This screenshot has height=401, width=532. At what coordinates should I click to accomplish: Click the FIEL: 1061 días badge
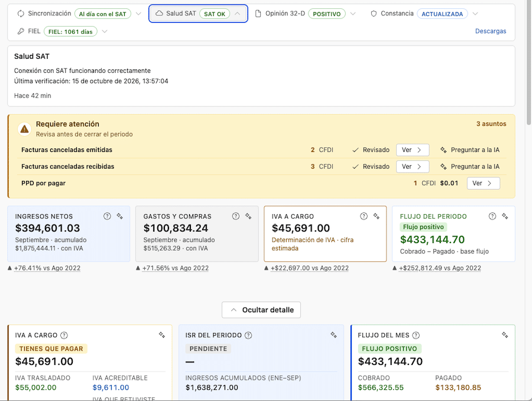pos(70,31)
